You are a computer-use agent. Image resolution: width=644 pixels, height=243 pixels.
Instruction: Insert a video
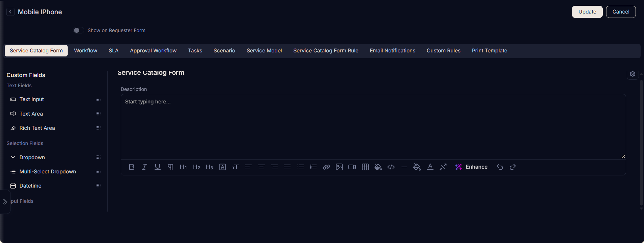352,167
